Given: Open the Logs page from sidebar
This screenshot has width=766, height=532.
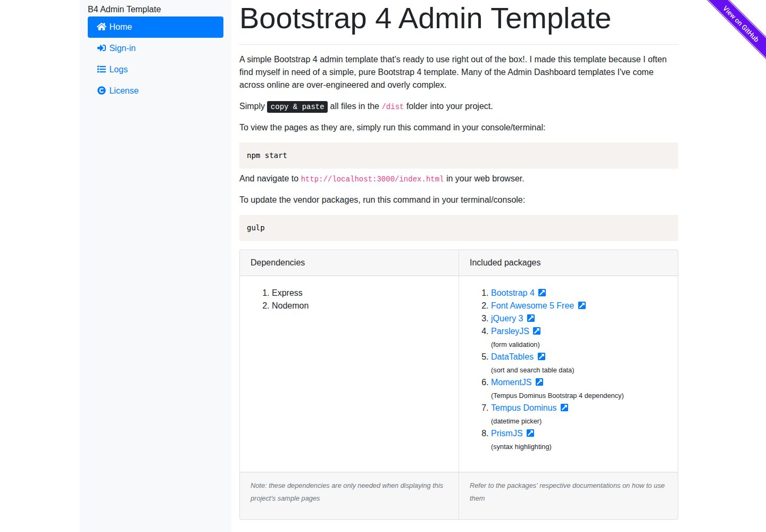Looking at the screenshot, I should tap(155, 70).
